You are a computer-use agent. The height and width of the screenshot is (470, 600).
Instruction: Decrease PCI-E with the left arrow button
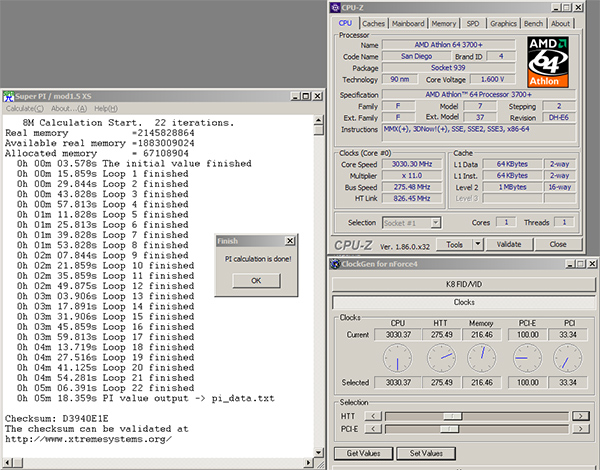[x=373, y=429]
